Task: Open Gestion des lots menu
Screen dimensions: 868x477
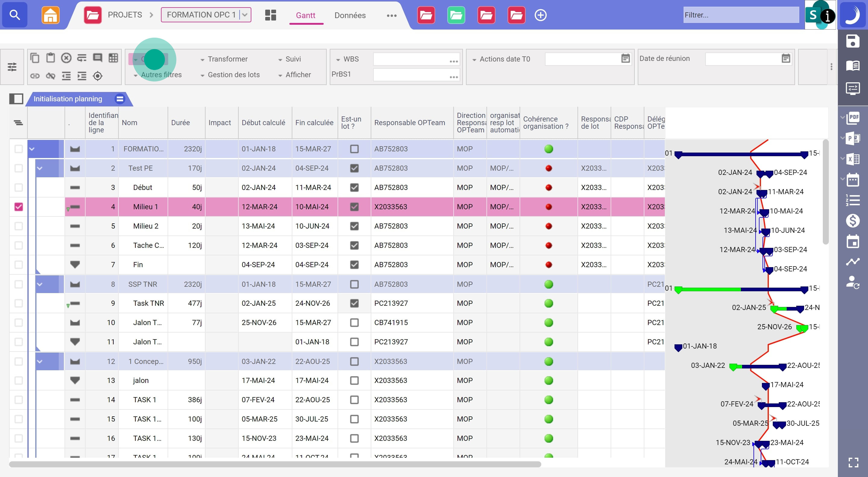Action: click(x=233, y=75)
